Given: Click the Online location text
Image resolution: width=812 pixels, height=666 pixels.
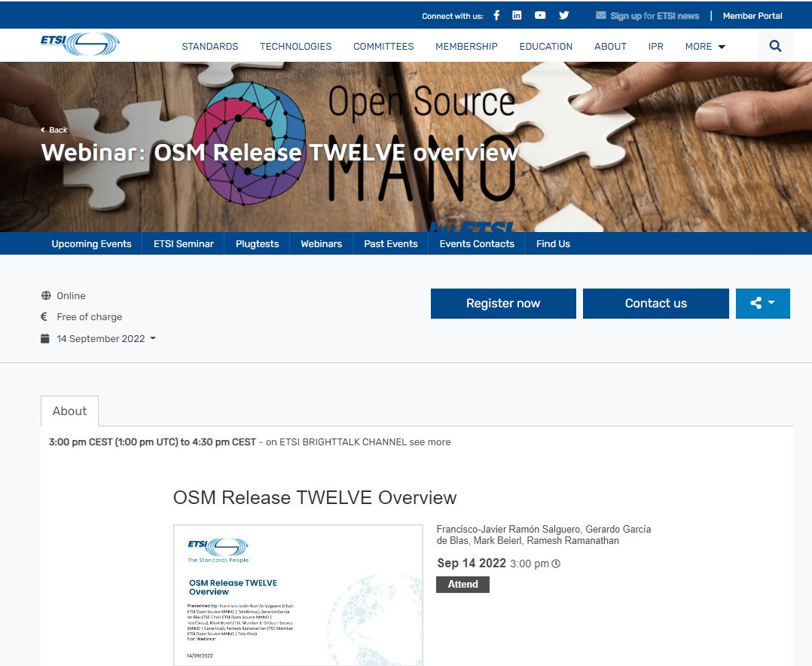Looking at the screenshot, I should coord(71,296).
